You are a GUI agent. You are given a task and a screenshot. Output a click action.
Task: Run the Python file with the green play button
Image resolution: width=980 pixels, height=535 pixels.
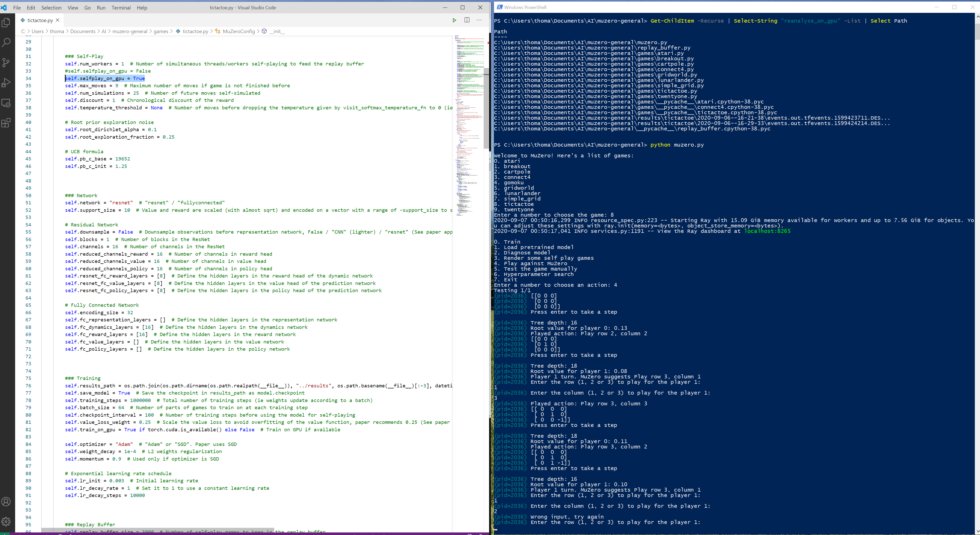pos(454,20)
